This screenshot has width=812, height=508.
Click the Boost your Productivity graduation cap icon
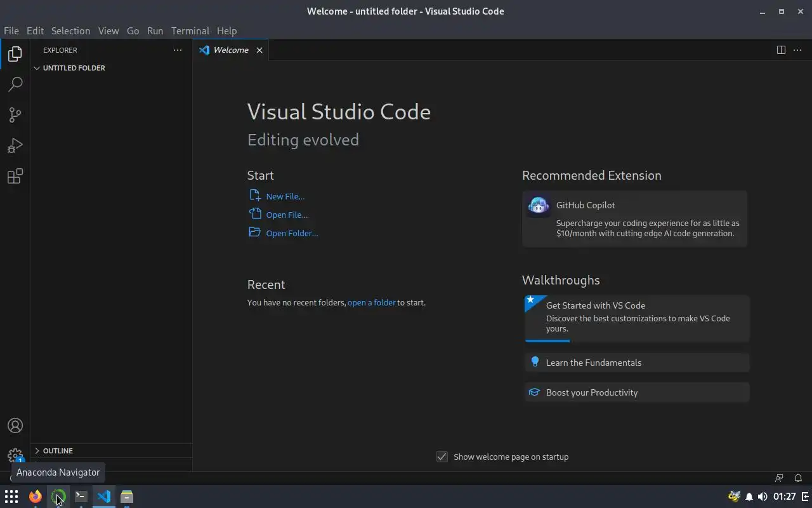click(x=535, y=392)
